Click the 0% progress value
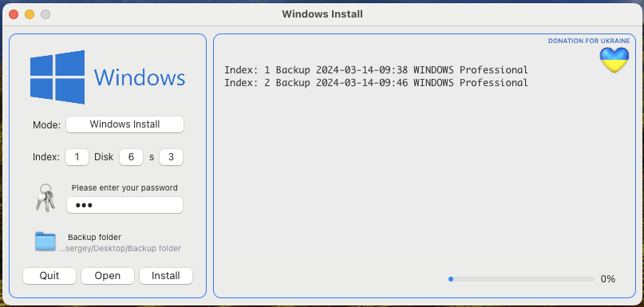 click(608, 279)
